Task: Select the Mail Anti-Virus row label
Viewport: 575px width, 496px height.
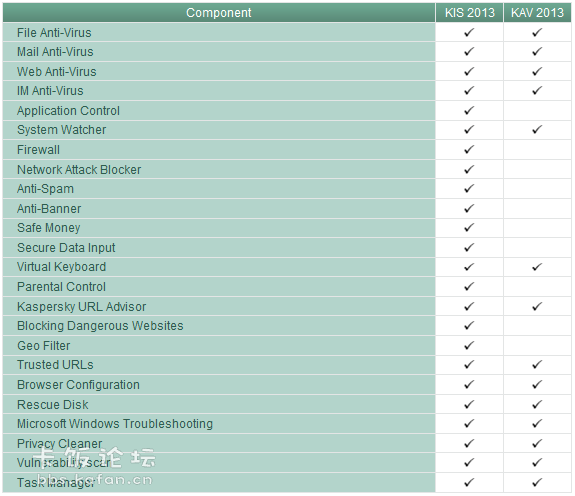Action: (55, 52)
